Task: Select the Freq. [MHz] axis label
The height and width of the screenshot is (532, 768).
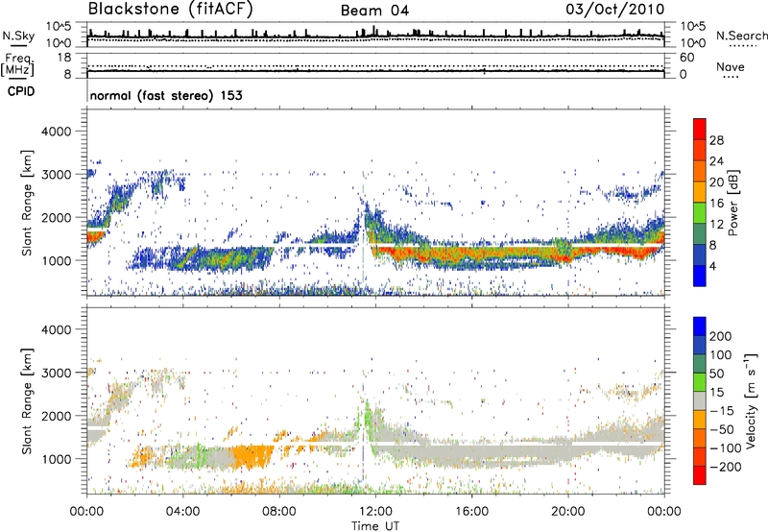Action: click(x=17, y=64)
